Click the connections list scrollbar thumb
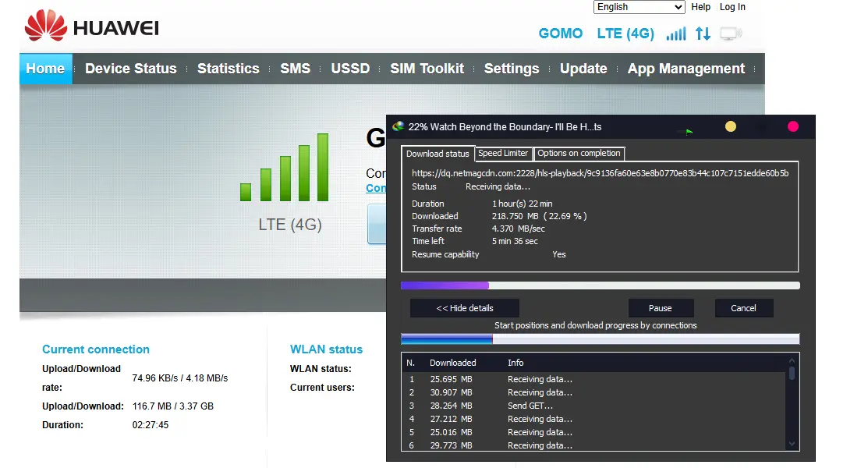The image size is (868, 468). pos(792,374)
